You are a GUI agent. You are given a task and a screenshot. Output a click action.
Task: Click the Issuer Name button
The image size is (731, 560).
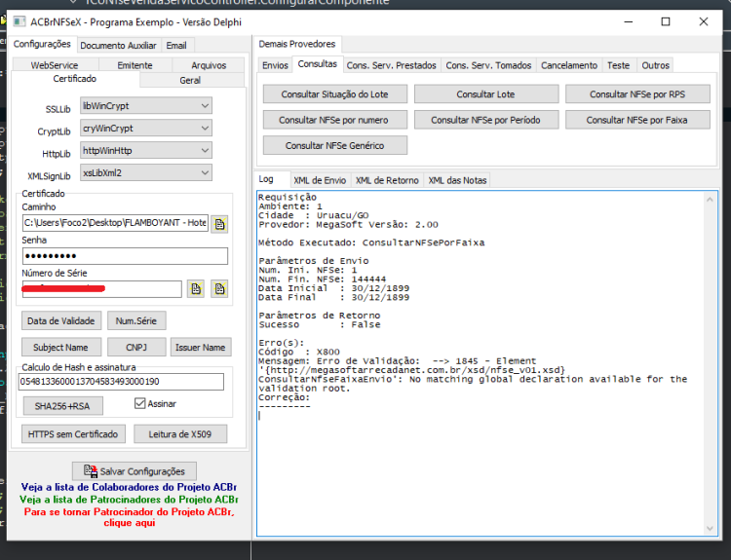201,347
